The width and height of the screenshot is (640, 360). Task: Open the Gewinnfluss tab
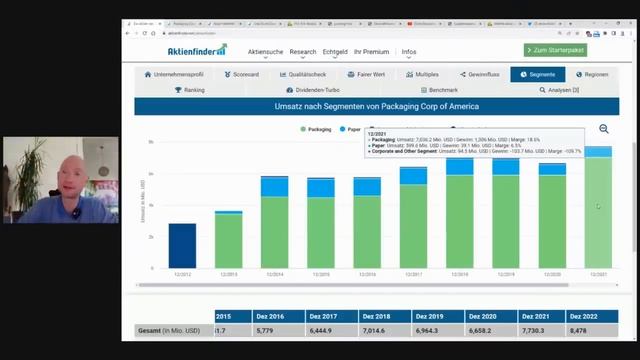pyautogui.click(x=480, y=74)
